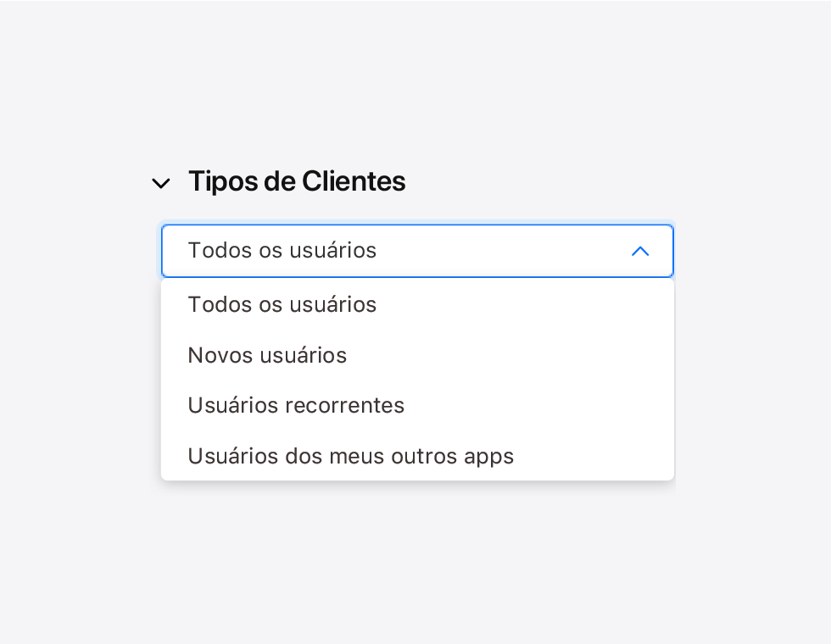Select "Todos os usuários" in the open list
This screenshot has width=831, height=644.
417,304
